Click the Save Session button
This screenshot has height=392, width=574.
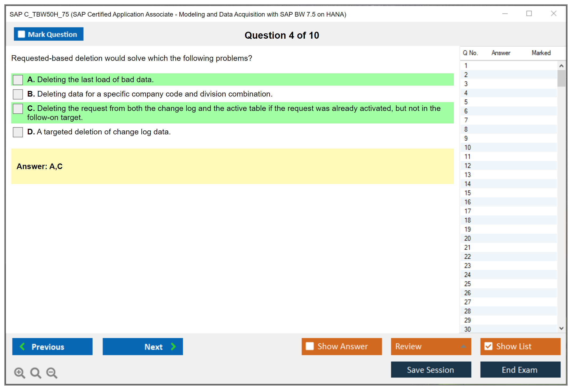tap(431, 370)
